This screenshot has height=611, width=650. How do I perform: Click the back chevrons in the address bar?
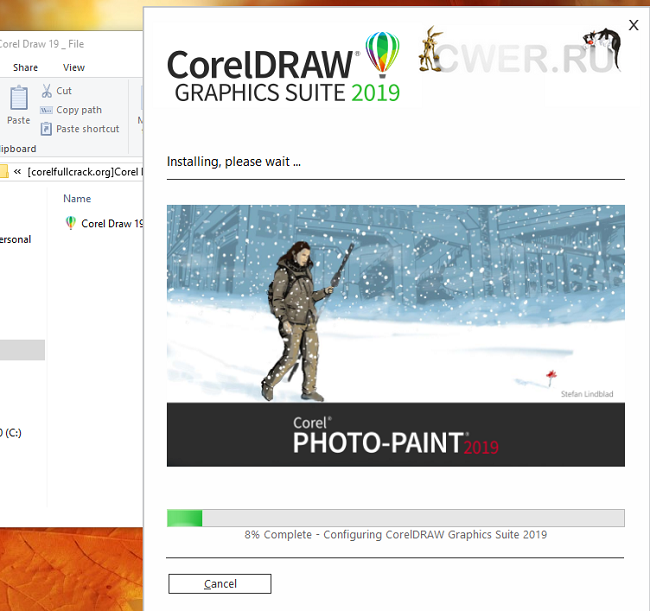tap(17, 172)
